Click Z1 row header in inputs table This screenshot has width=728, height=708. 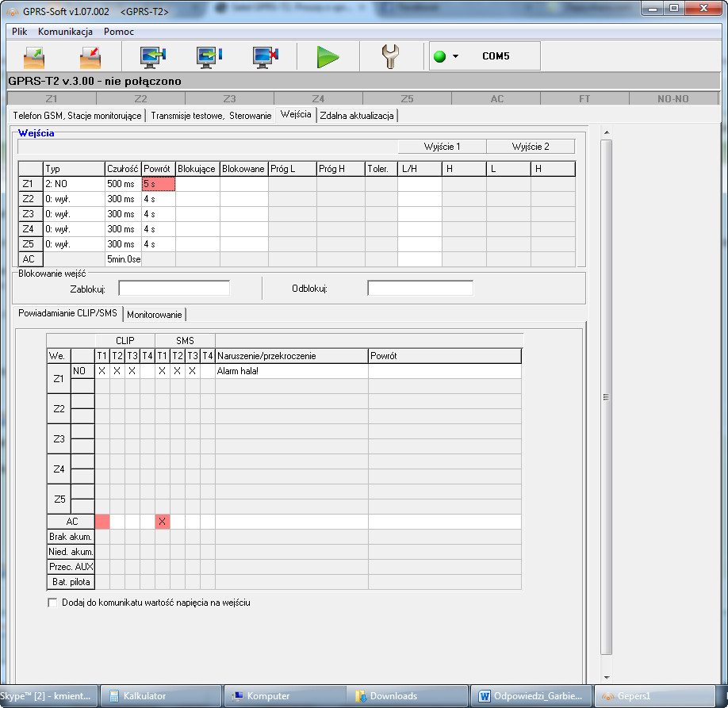tap(30, 184)
